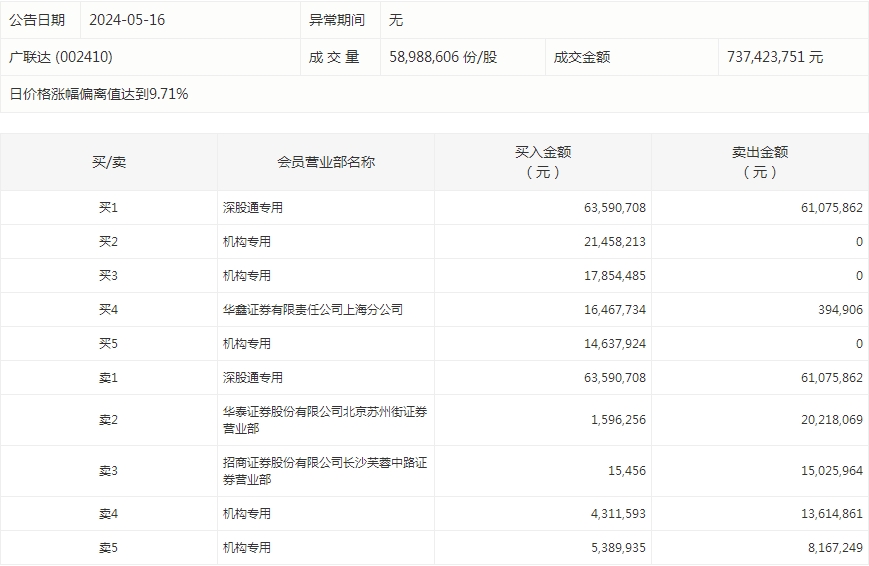Click the 无 value beside 异常期间
Screen dimensions: 869x566
pos(396,20)
